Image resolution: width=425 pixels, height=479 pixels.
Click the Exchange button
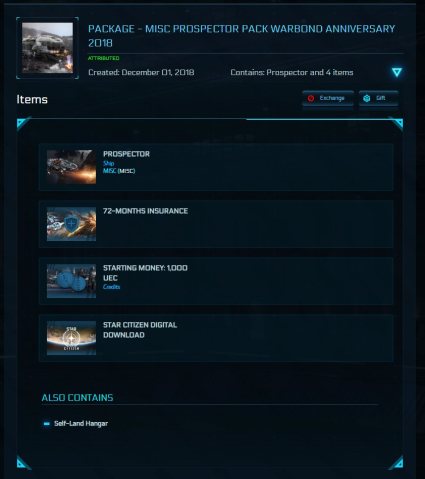pos(328,98)
